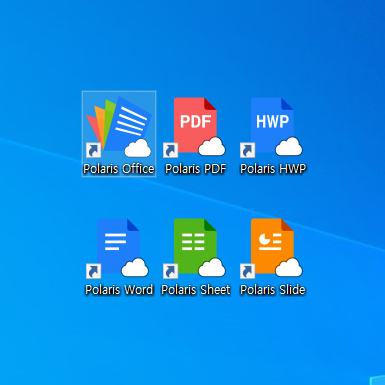Click the "Polaris Slide" label text
This screenshot has width=385, height=385.
[x=273, y=290]
